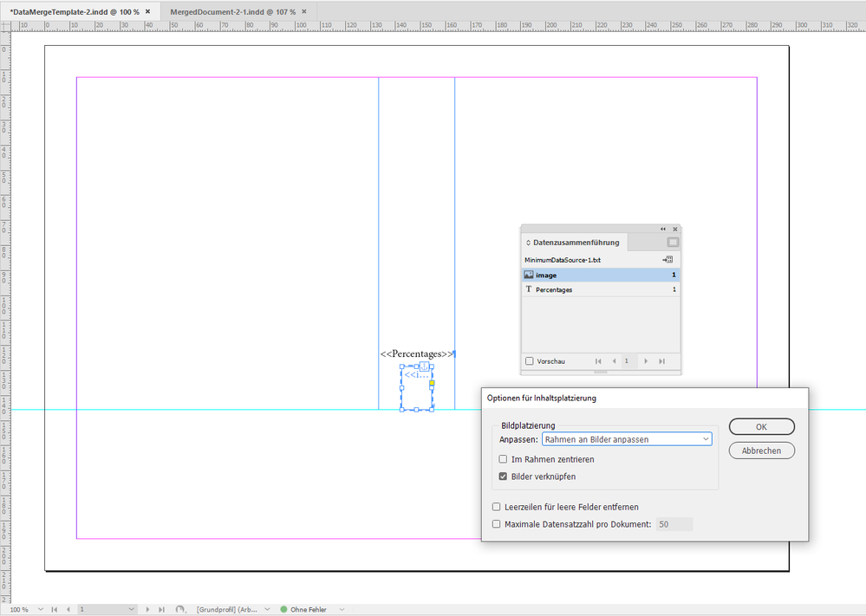This screenshot has height=616, width=866.
Task: Dismiss the dialog via Abbrechen
Action: pos(760,450)
